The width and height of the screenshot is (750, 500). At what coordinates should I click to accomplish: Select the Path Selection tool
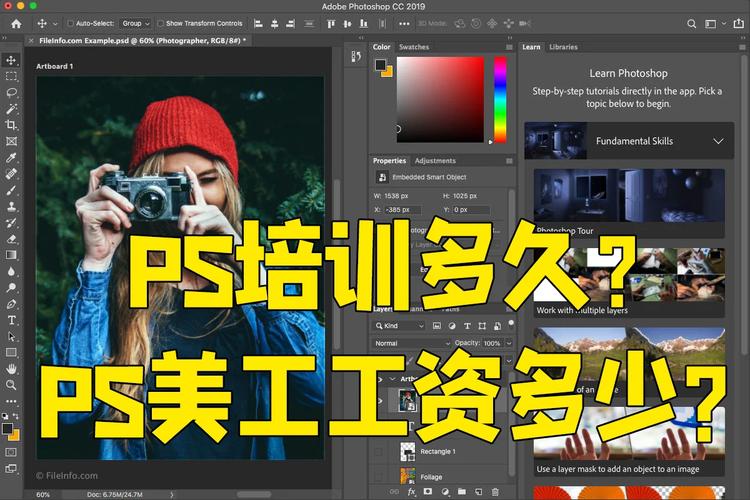point(11,336)
